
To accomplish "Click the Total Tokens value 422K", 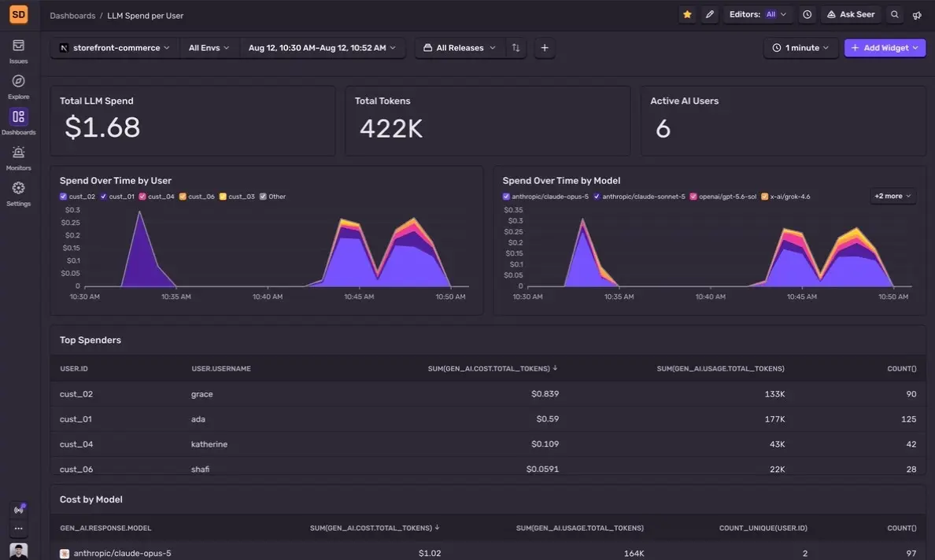I will click(391, 129).
